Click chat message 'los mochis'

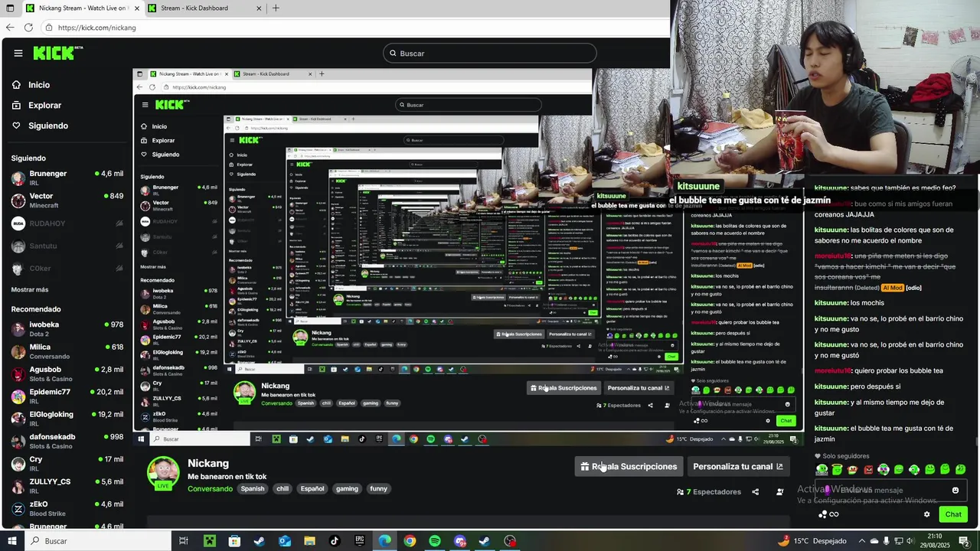[x=849, y=303]
